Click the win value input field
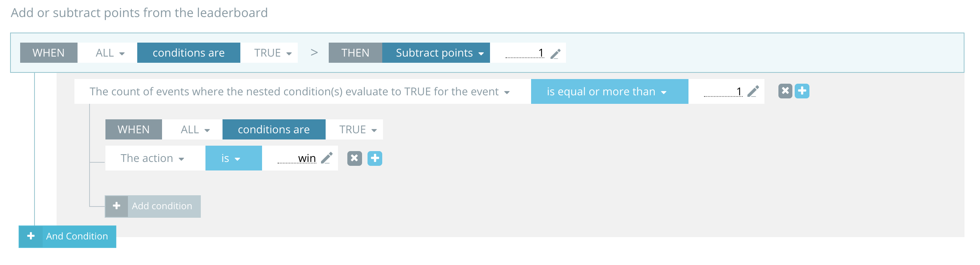 click(x=297, y=158)
